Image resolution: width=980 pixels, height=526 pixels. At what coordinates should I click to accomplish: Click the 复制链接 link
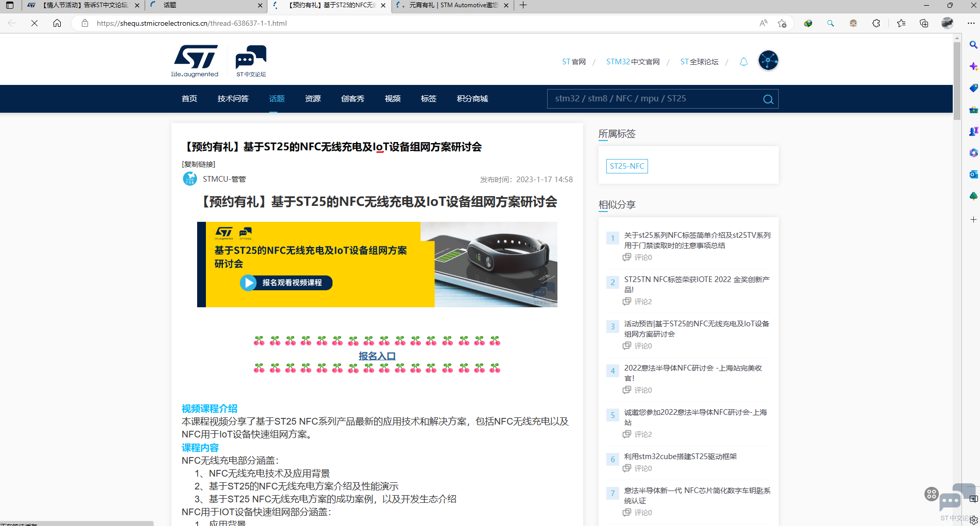coord(199,164)
